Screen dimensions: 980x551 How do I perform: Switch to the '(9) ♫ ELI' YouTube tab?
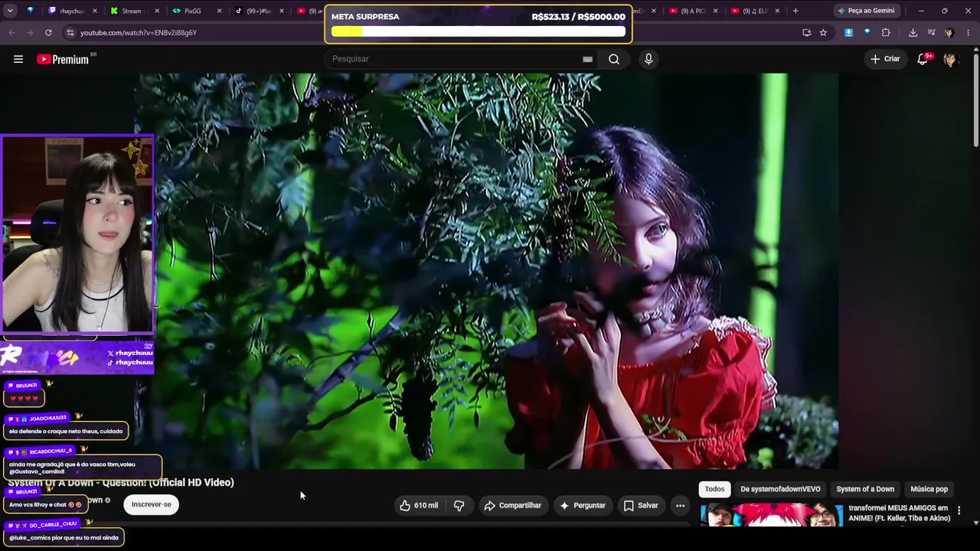755,11
